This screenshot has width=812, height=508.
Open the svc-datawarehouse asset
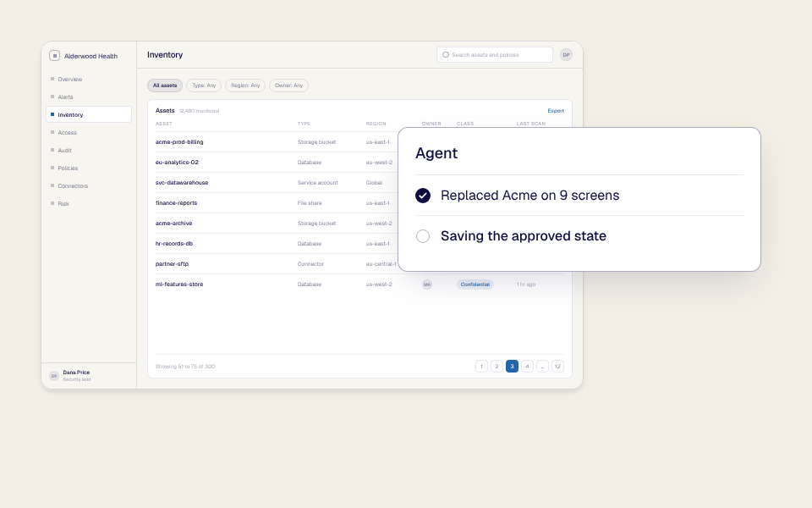(x=182, y=183)
